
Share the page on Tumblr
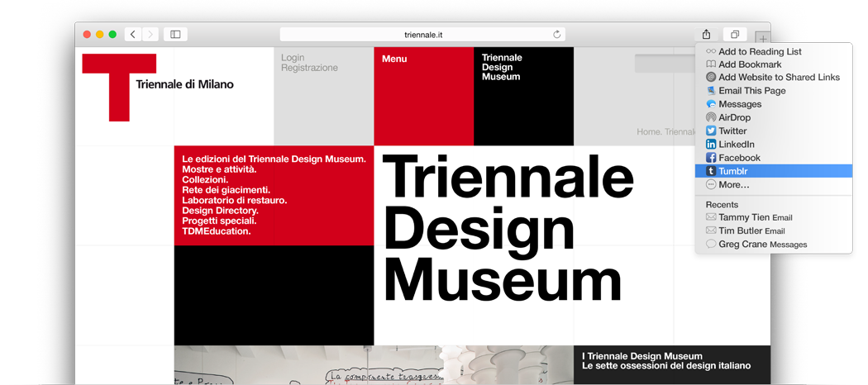click(x=773, y=171)
